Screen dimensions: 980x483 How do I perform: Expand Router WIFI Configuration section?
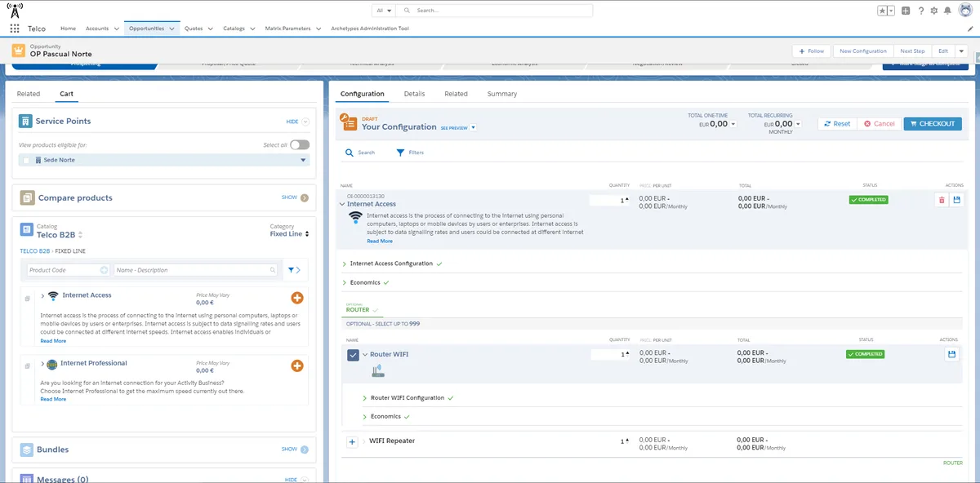364,398
